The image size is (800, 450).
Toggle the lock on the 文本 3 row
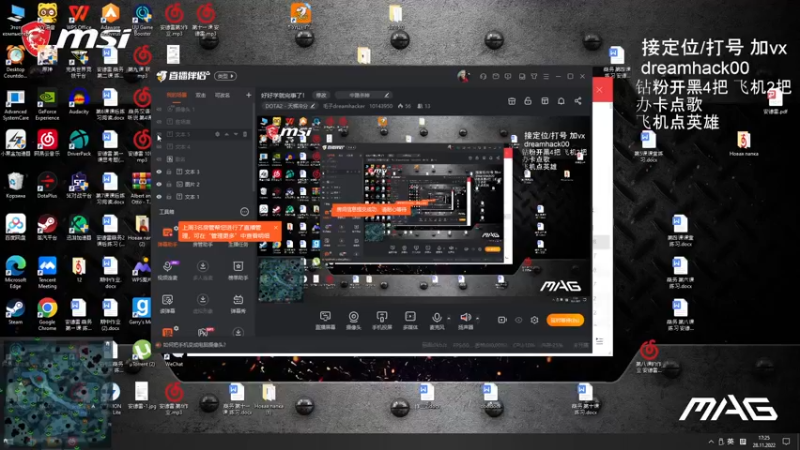click(x=169, y=172)
